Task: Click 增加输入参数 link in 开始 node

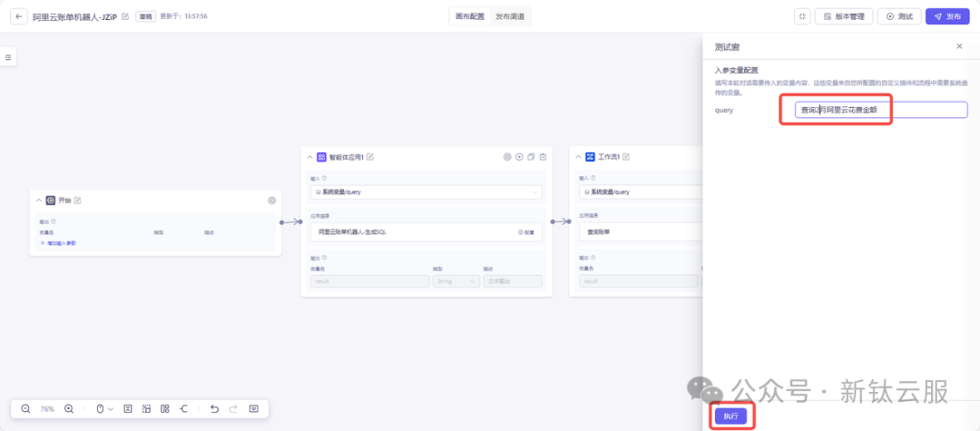Action: point(57,243)
